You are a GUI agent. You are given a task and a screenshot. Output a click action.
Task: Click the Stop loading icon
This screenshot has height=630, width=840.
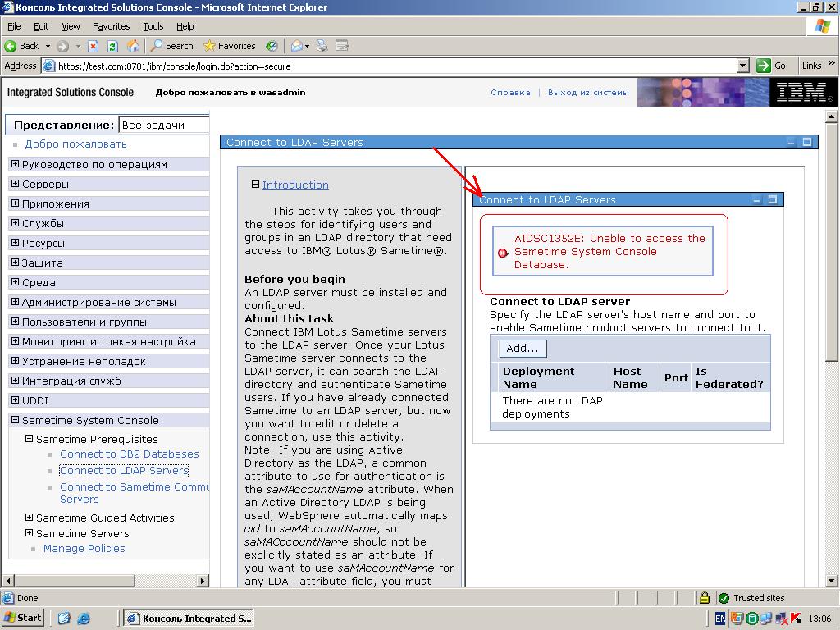94,46
